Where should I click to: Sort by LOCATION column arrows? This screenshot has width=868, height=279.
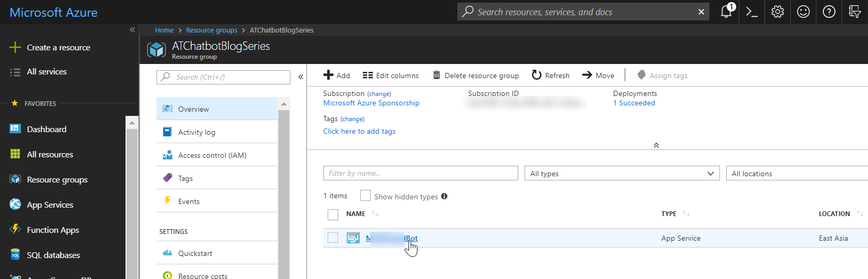click(860, 213)
